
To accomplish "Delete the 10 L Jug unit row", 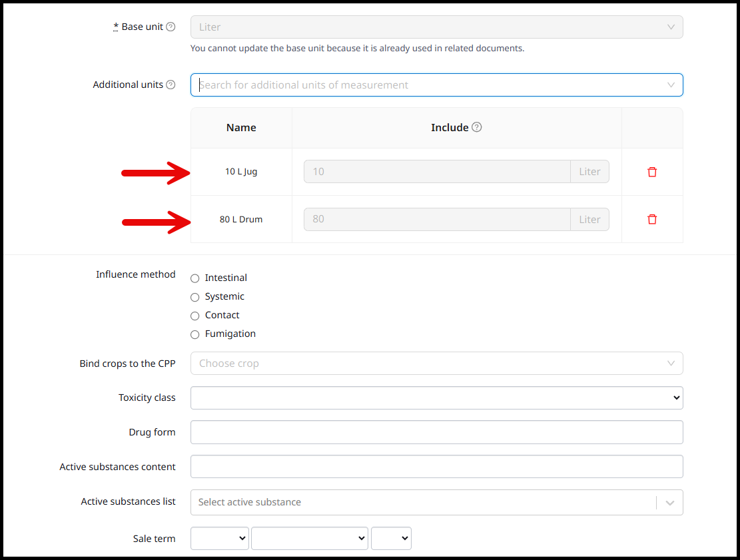I will 652,172.
